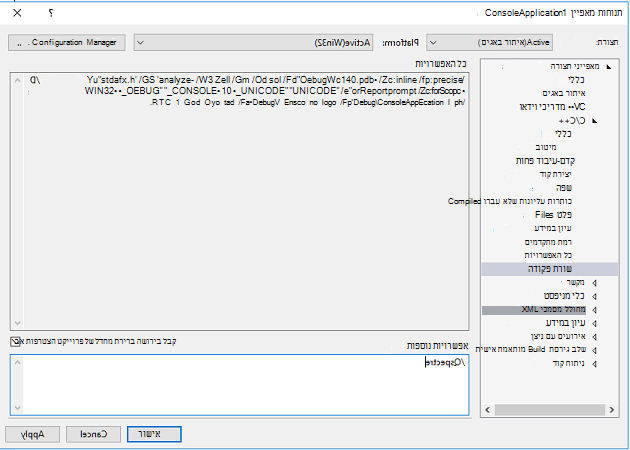Expand the מקשר tree node
This screenshot has height=450, width=630.
pos(594,283)
